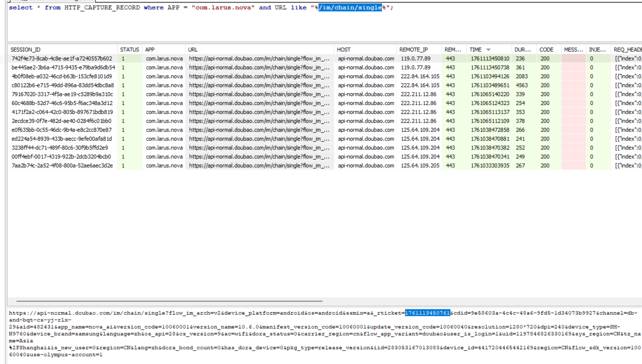642x364 pixels.
Task: Click the CODE column header
Action: (x=546, y=50)
